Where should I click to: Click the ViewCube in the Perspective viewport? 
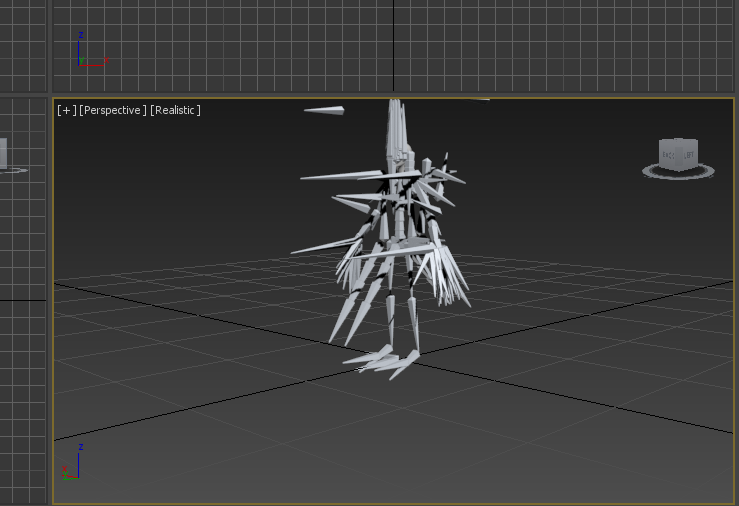678,154
